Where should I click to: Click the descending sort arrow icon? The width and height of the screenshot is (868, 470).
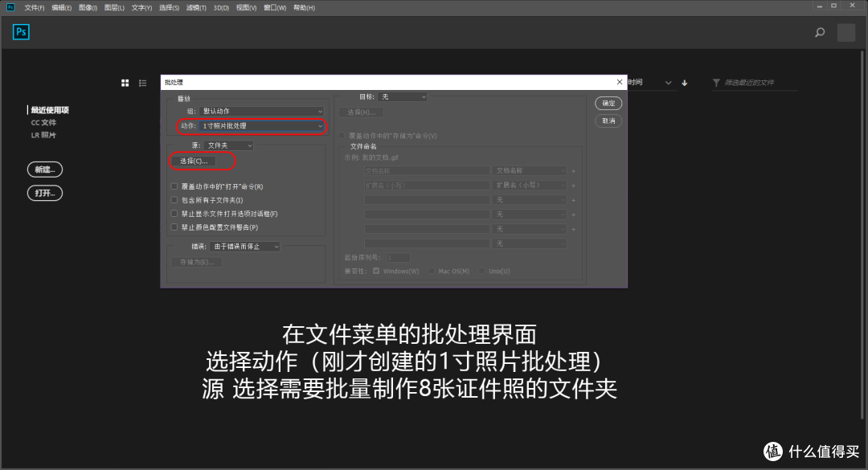pos(684,82)
